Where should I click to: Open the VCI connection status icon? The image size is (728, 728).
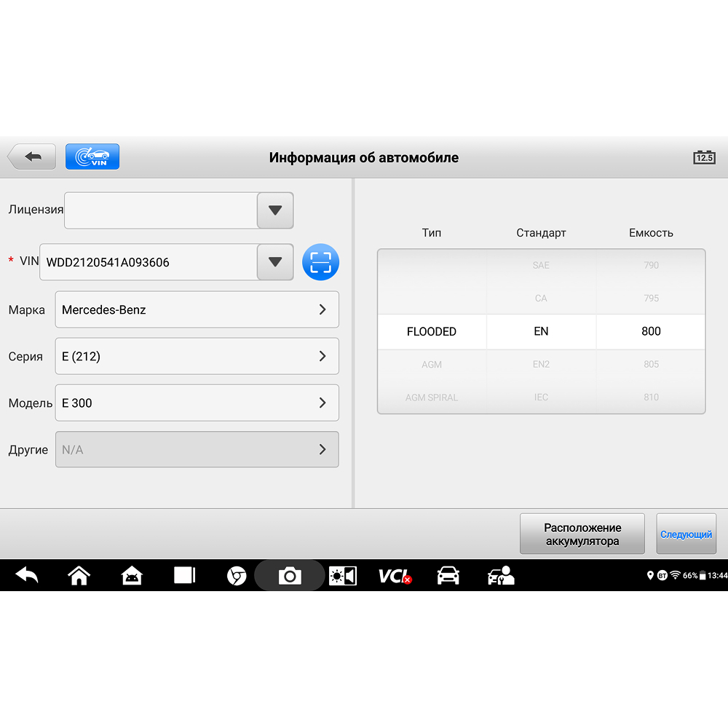coord(395,576)
